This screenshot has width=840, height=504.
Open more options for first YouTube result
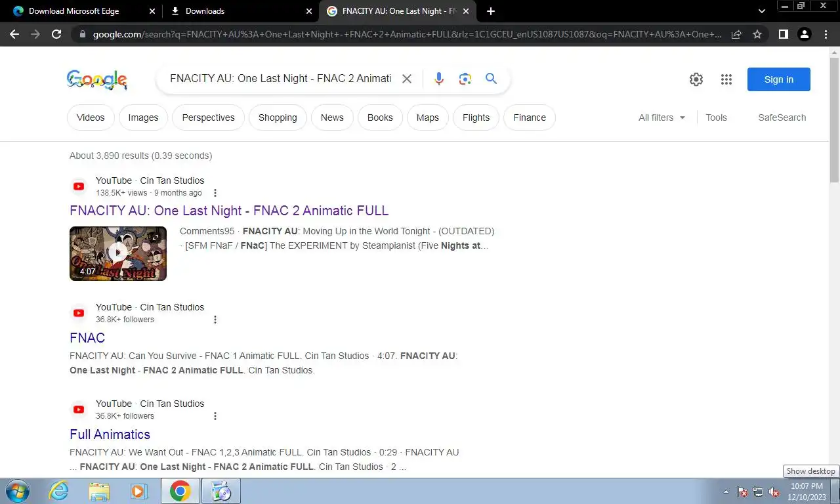(x=215, y=193)
